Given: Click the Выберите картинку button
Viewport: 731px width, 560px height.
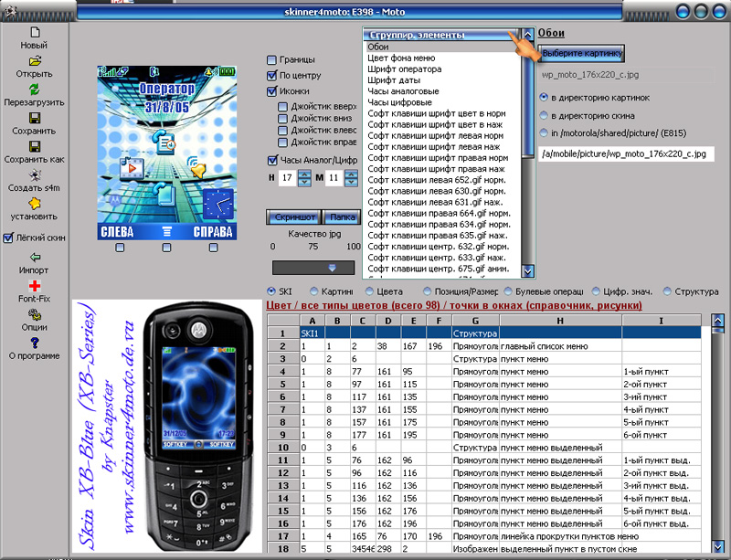Looking at the screenshot, I should point(581,53).
